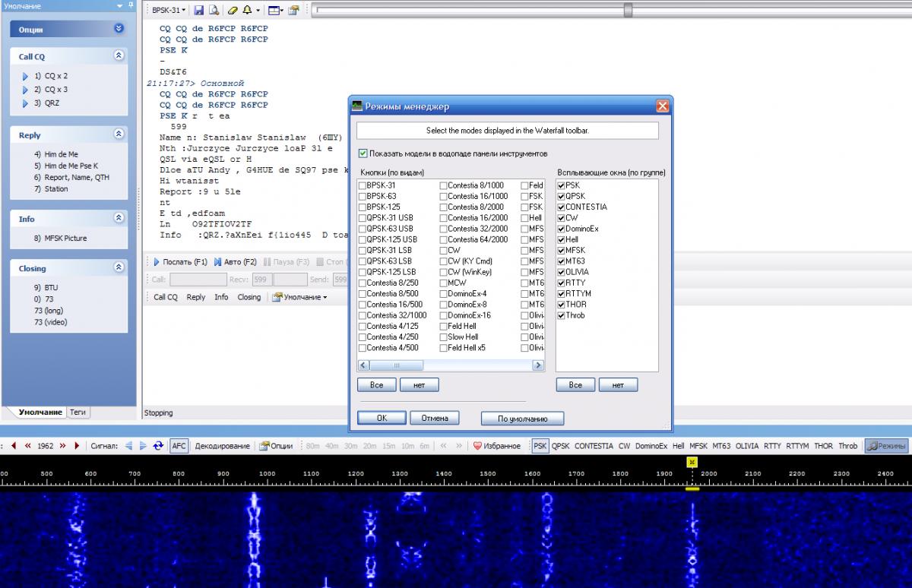The image size is (912, 588).
Task: Click the save (floppy disk) icon
Action: [199, 11]
